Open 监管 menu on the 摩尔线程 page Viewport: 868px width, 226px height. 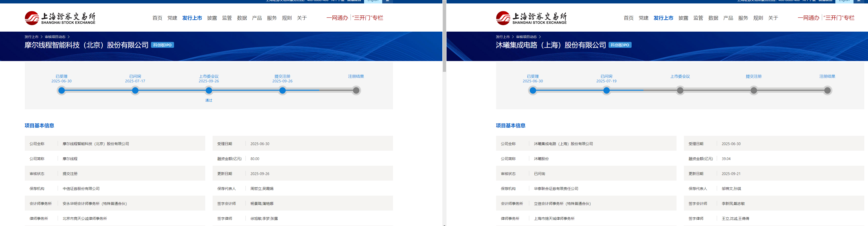click(227, 18)
